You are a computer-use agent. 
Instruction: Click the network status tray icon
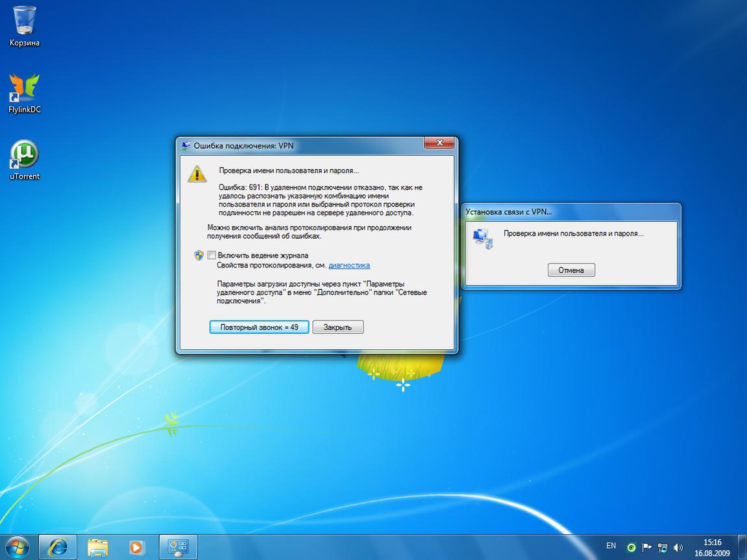(x=663, y=547)
